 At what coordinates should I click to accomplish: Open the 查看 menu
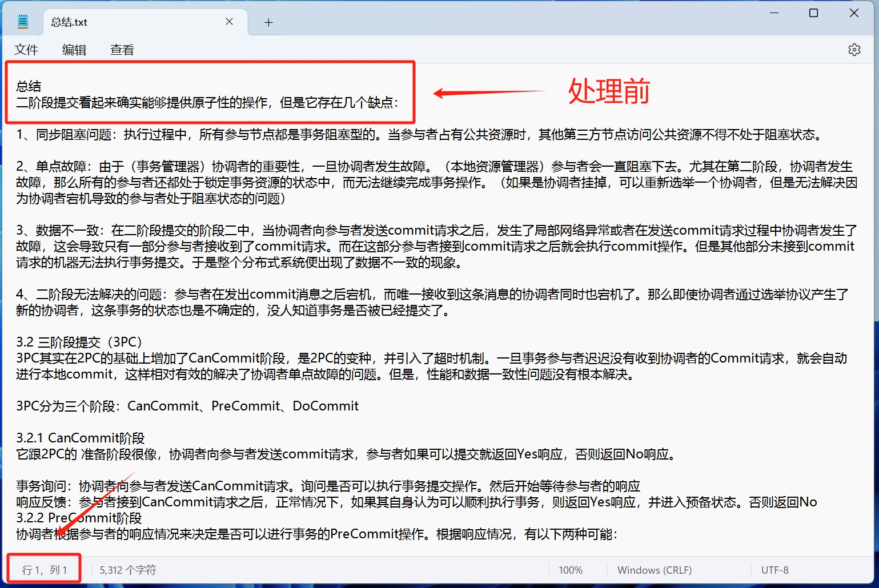coord(122,50)
